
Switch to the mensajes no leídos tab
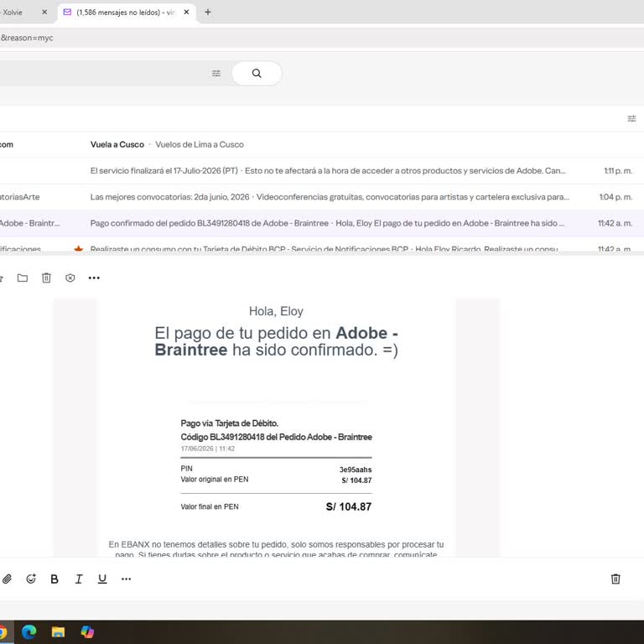tap(126, 13)
